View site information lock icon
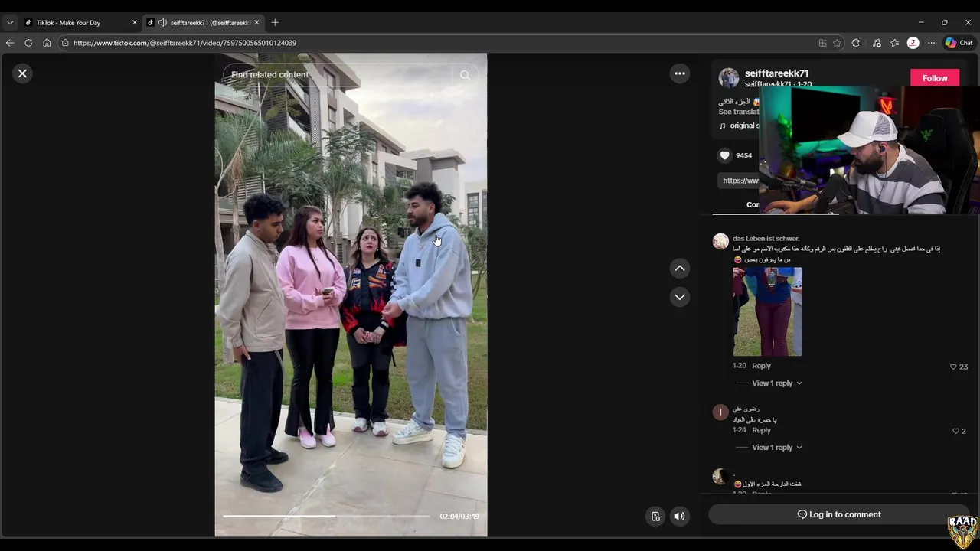Screen dimensions: 980x551 point(65,43)
